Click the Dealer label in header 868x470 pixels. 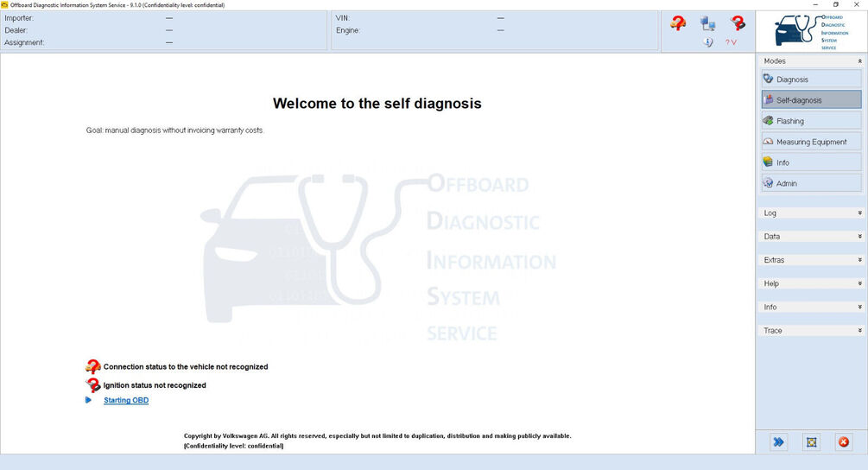[x=16, y=30]
